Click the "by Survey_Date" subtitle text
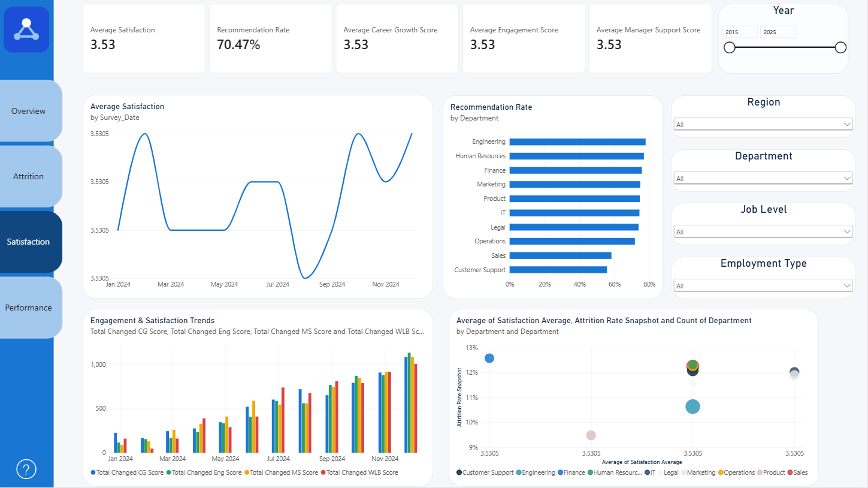The image size is (868, 488). [x=114, y=118]
